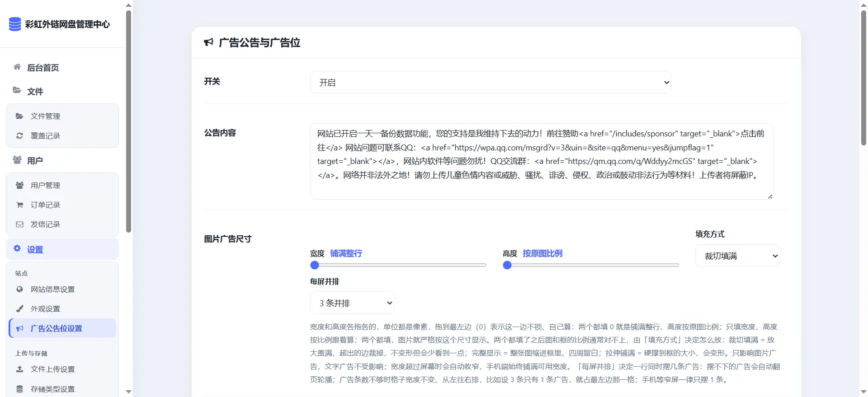868x397 pixels.
Task: Open 用户管理 page
Action: pos(62,185)
